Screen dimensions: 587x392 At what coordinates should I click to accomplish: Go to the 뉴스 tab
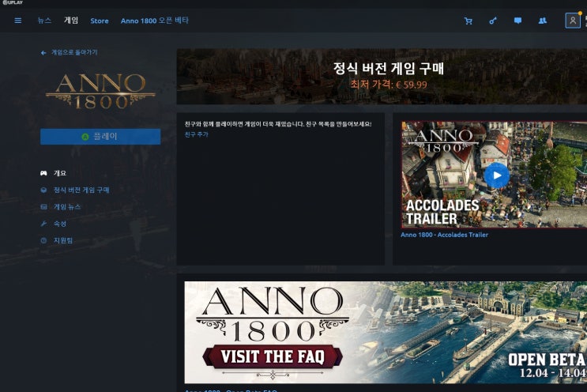pyautogui.click(x=44, y=21)
